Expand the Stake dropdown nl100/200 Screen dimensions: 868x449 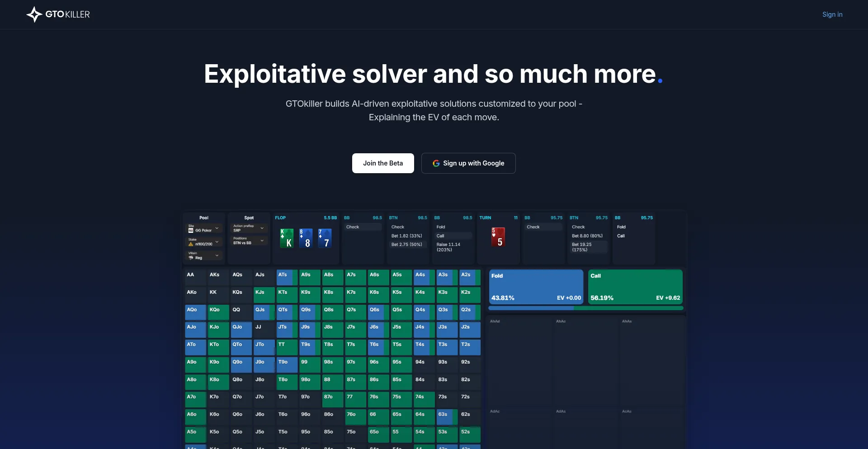pyautogui.click(x=205, y=242)
